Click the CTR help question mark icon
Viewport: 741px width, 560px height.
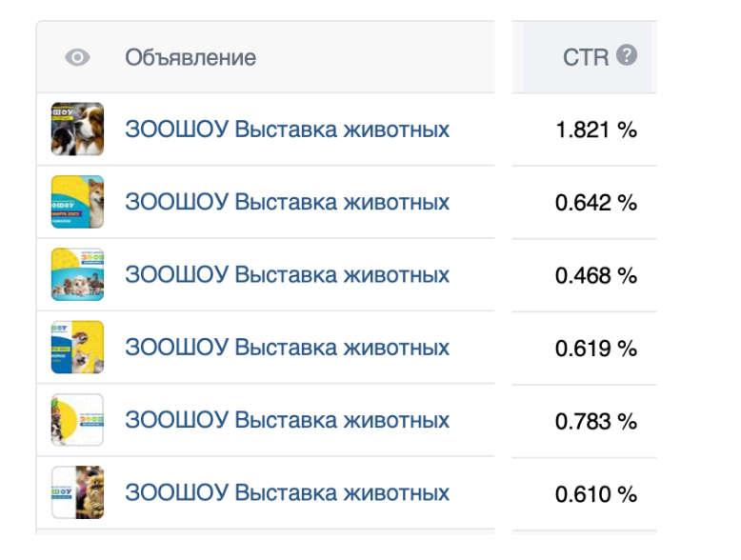coord(626,55)
